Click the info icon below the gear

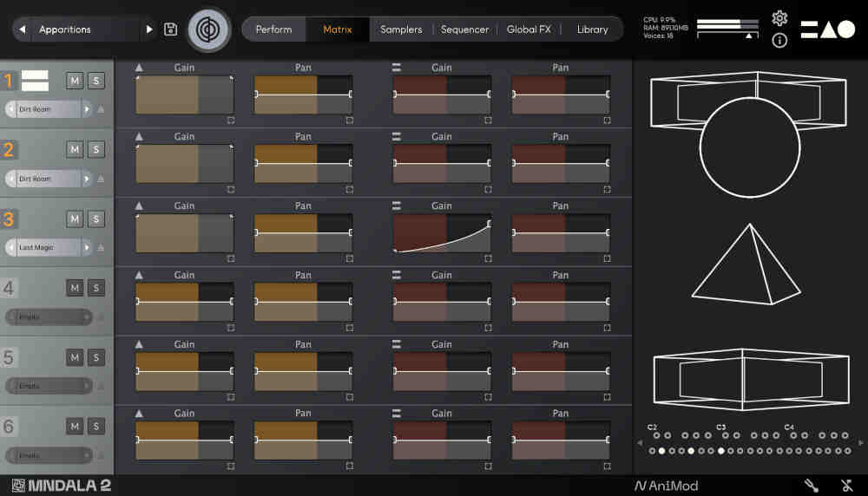(779, 41)
